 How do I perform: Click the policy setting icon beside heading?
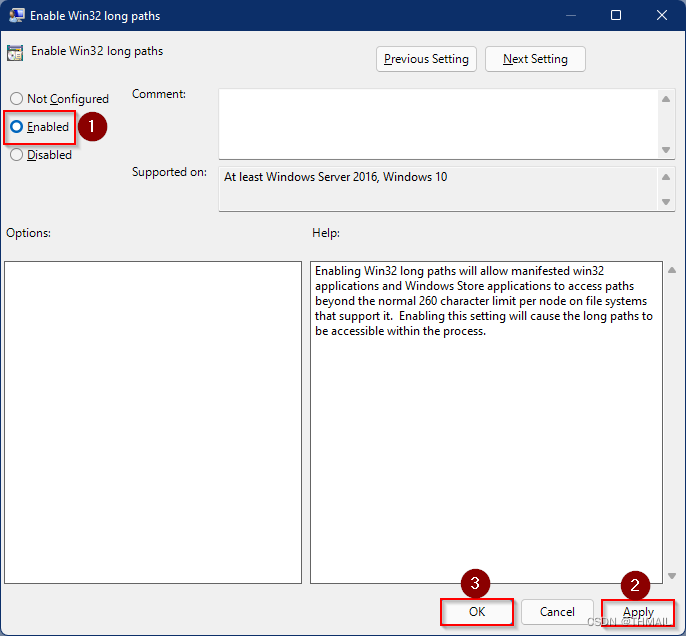[x=15, y=53]
